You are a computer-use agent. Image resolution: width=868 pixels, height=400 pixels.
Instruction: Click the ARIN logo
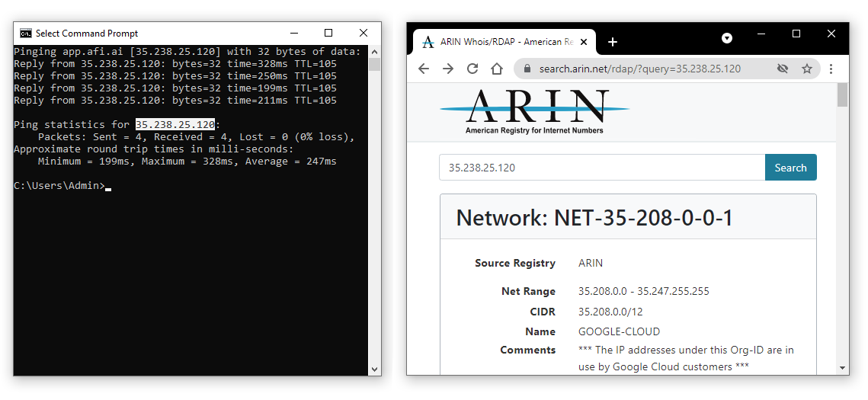[x=535, y=112]
